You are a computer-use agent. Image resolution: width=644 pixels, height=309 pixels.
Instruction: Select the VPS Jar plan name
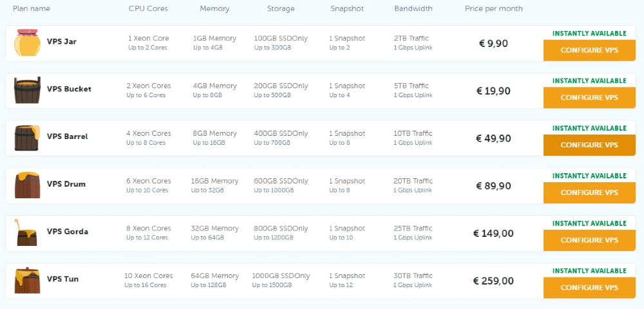tap(62, 41)
